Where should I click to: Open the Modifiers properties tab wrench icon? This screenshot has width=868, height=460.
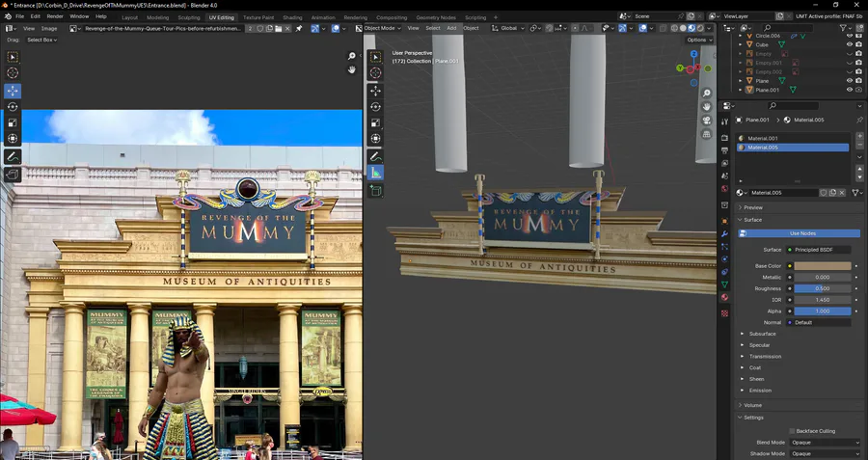tap(724, 233)
